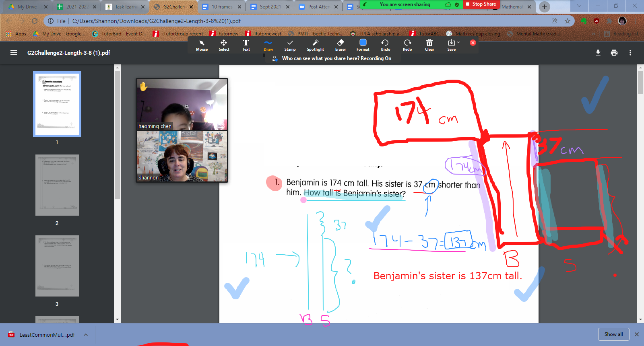This screenshot has height=346, width=644.
Task: Choose the Select annotation tool
Action: [224, 45]
